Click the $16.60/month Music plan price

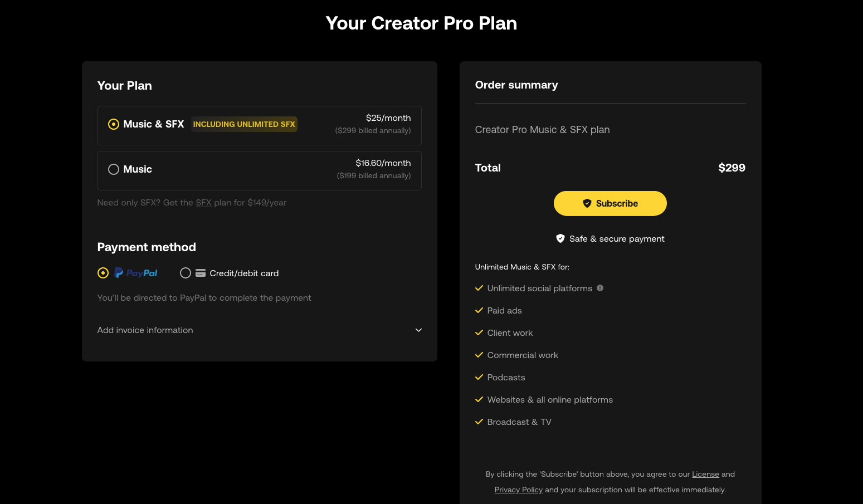[383, 163]
